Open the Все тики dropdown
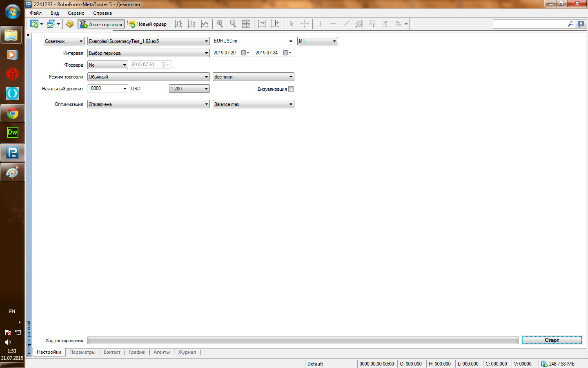The height and width of the screenshot is (368, 588). (254, 77)
